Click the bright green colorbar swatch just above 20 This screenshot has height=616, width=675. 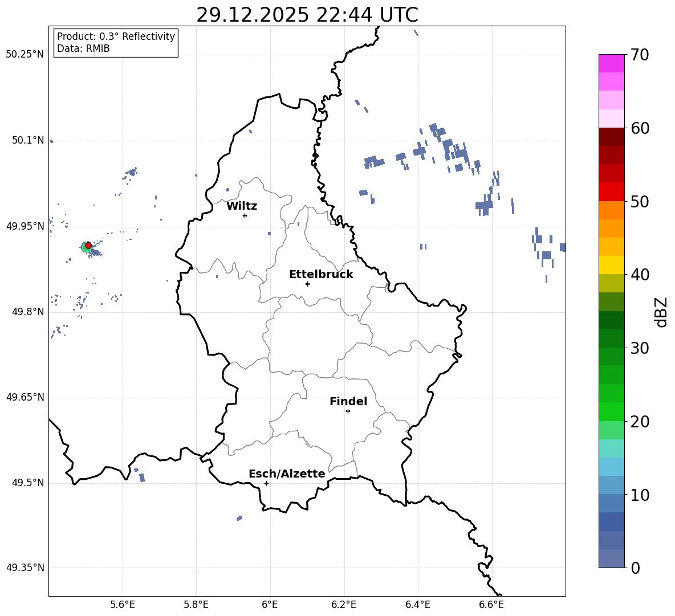coord(611,411)
